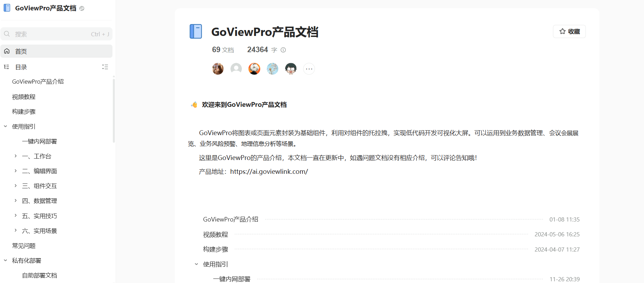Open the https://ai.goviewlink.com/ link
644x283 pixels.
click(269, 171)
